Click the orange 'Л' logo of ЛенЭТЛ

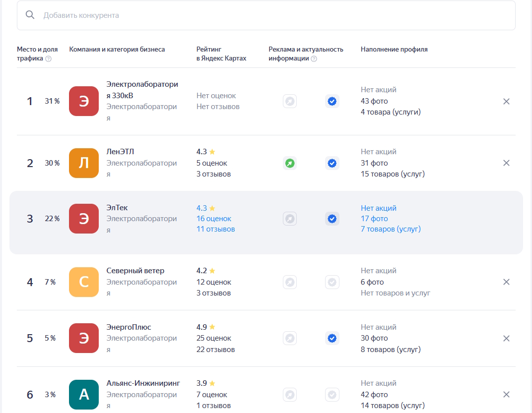84,163
